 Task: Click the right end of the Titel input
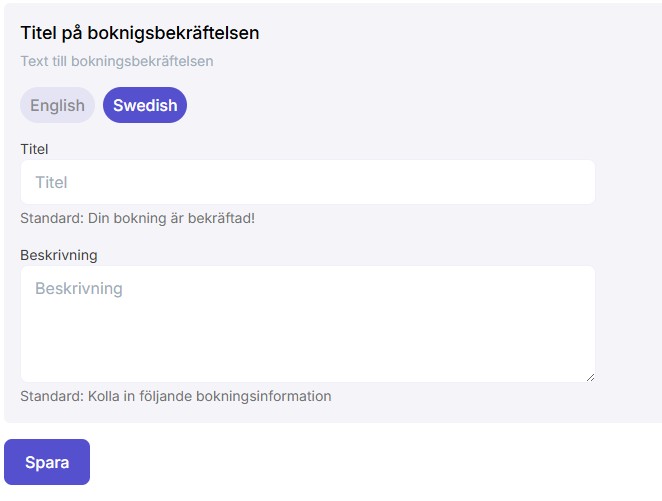tap(570, 182)
